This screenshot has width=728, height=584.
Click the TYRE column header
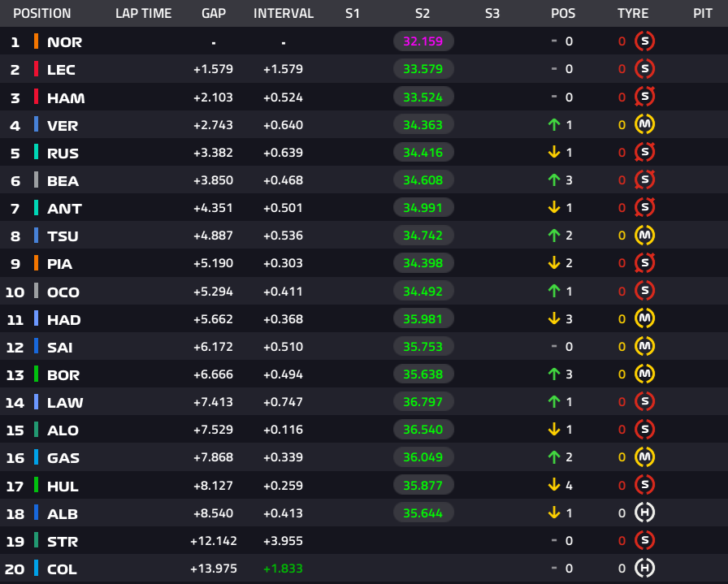pos(633,14)
